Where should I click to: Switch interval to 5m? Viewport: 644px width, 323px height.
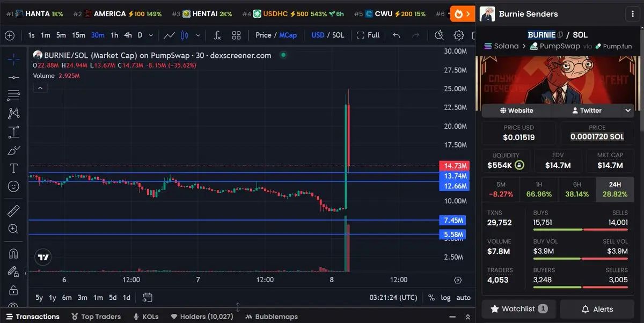click(x=61, y=35)
